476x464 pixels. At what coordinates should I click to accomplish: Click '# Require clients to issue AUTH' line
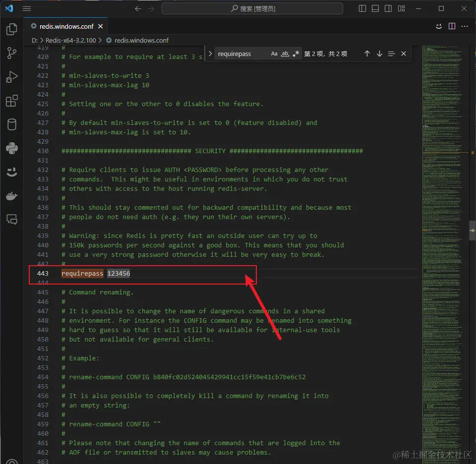tap(195, 170)
